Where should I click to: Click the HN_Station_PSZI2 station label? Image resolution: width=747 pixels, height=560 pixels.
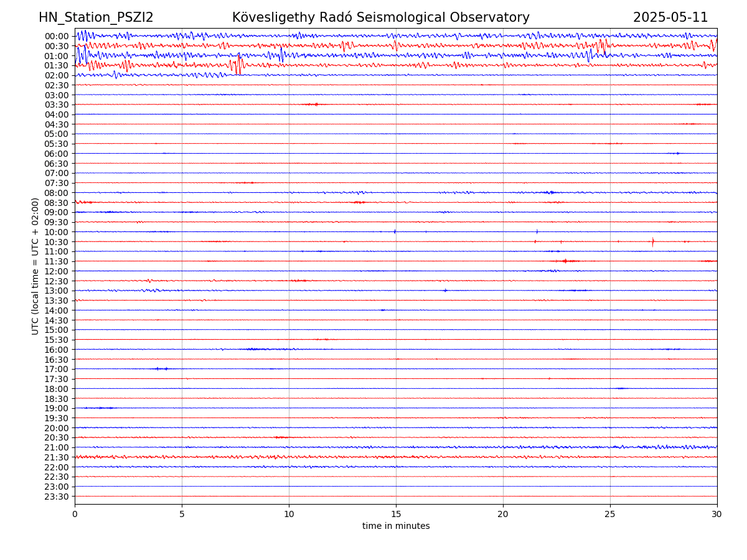tap(96, 17)
